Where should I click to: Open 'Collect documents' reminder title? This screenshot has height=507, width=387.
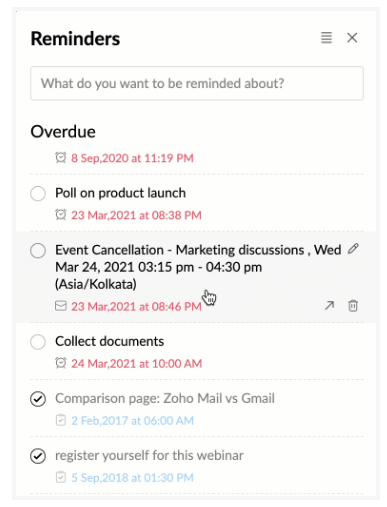click(x=110, y=341)
